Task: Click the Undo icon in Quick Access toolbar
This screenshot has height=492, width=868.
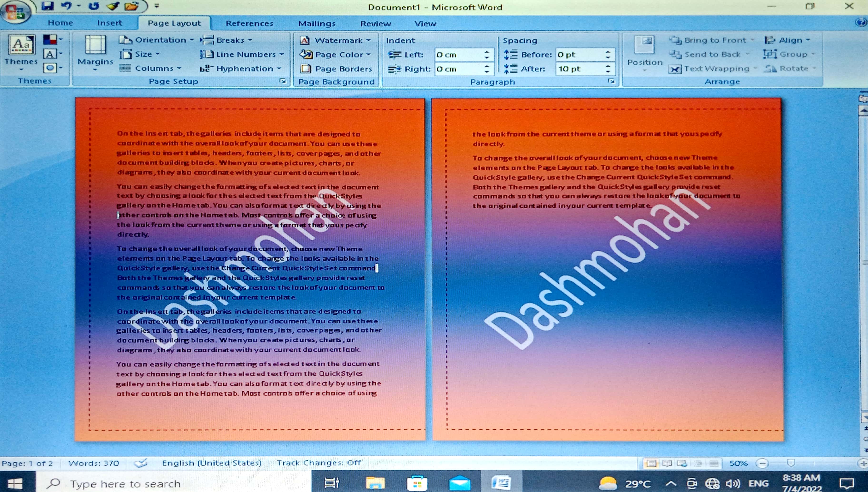Action: click(x=67, y=6)
